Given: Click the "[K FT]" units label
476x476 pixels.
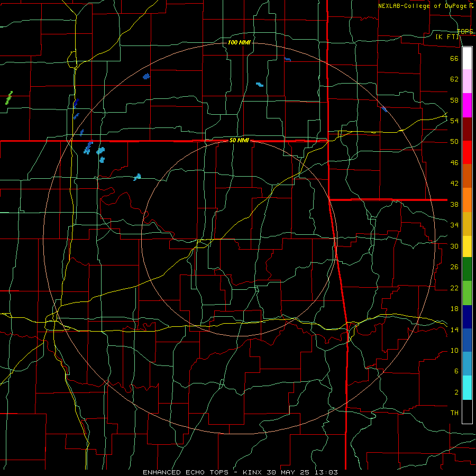Looking at the screenshot, I should click(x=447, y=36).
